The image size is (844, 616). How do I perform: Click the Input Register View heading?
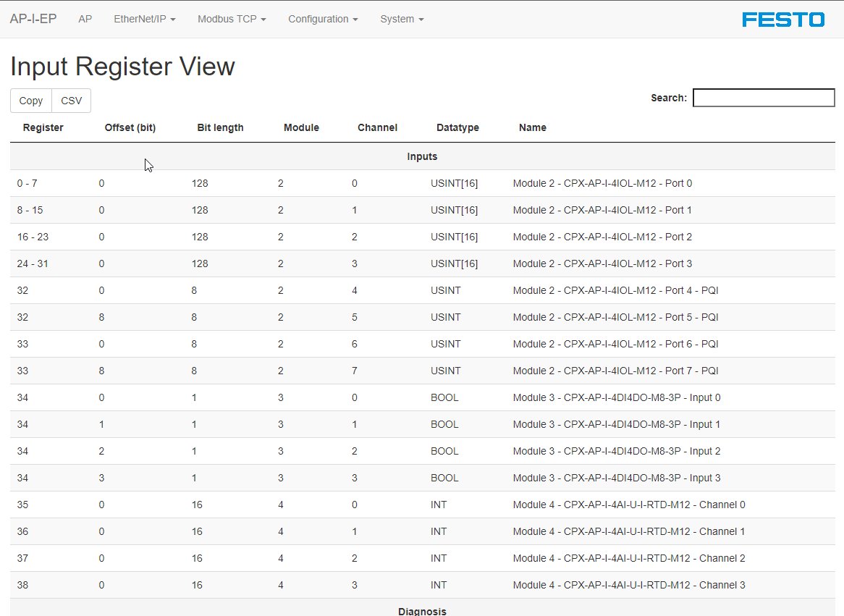pyautogui.click(x=123, y=67)
